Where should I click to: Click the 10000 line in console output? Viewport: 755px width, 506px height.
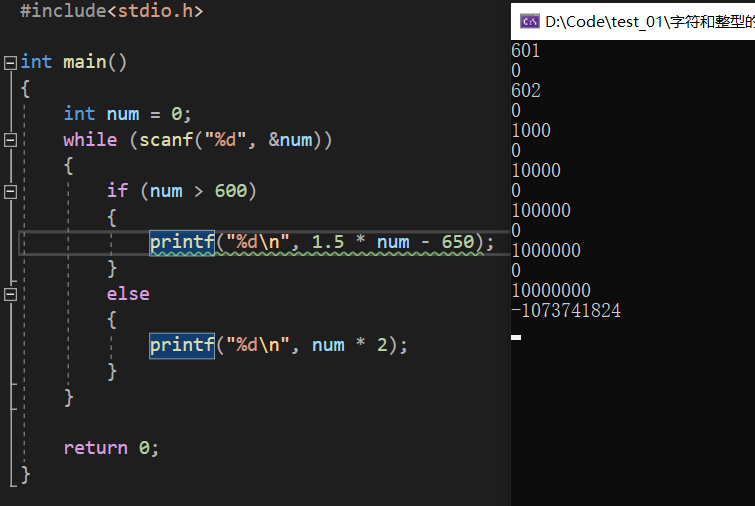tap(536, 170)
